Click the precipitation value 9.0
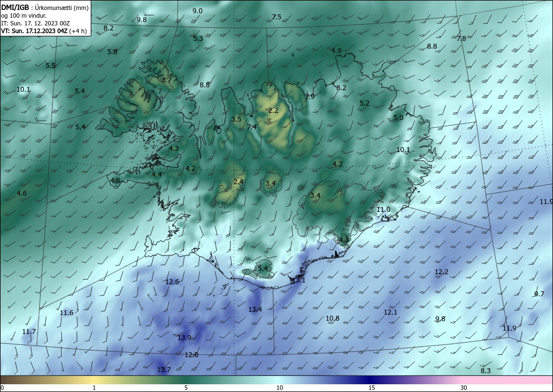Viewport: 553px width, 392px height. pos(197,11)
